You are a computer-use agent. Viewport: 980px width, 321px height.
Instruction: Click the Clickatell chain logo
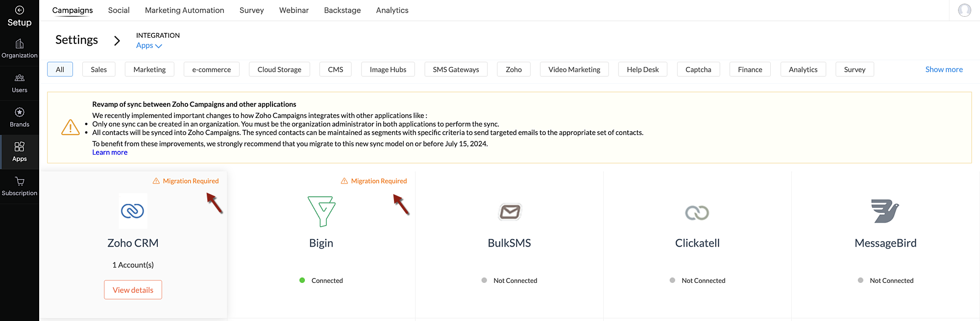(x=697, y=212)
